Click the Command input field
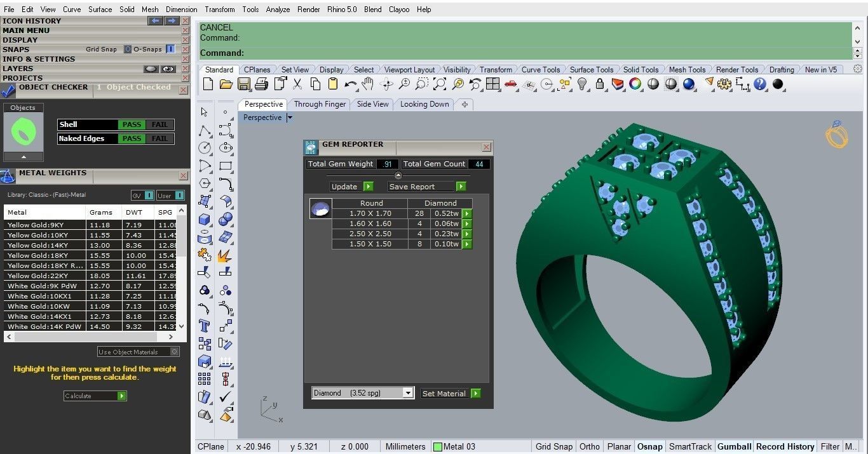This screenshot has width=868, height=454. [x=526, y=53]
